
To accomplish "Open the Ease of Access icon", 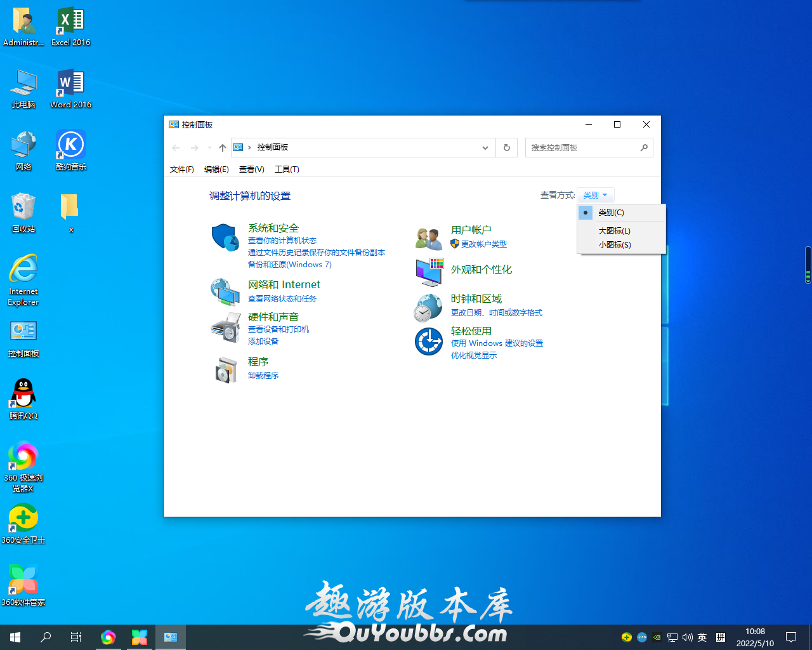I will click(429, 342).
